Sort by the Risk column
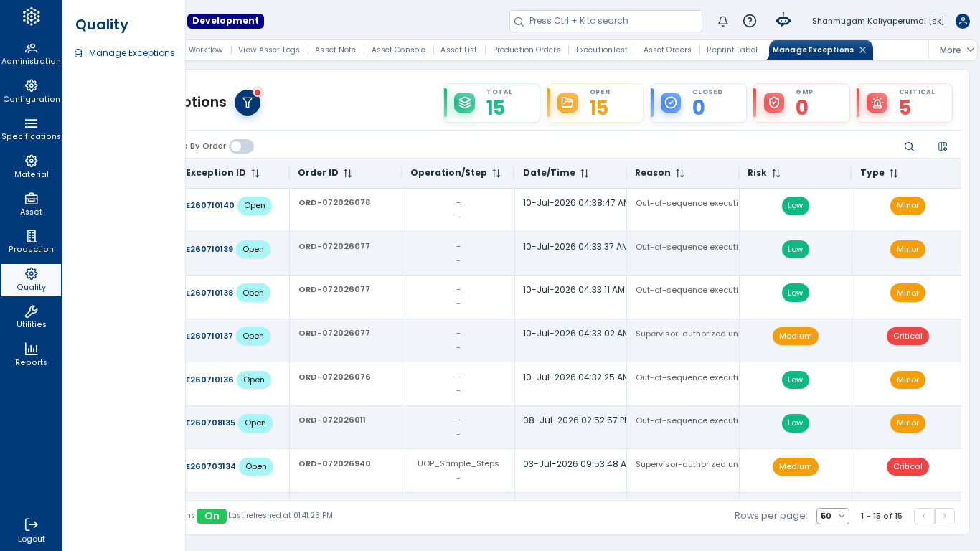The image size is (980, 551). point(776,174)
